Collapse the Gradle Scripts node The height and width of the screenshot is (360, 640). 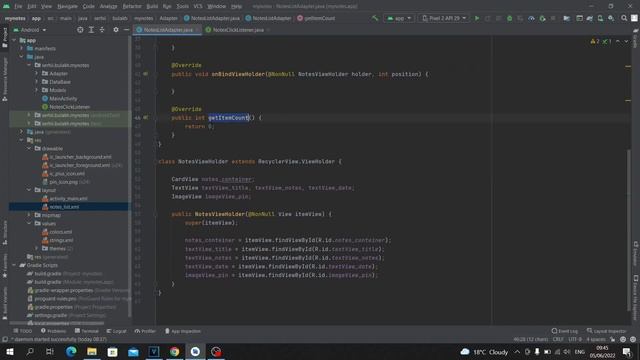[x=15, y=265]
